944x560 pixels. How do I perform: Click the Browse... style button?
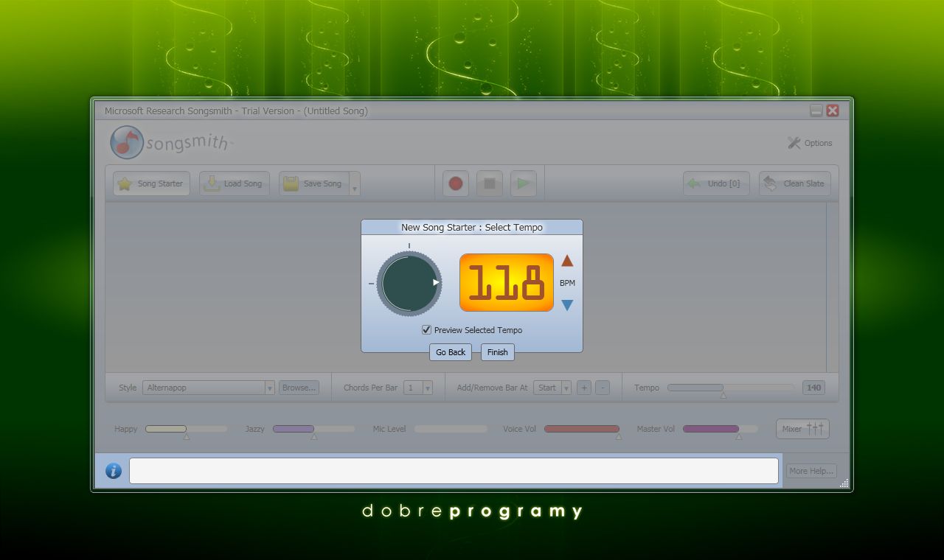coord(299,388)
